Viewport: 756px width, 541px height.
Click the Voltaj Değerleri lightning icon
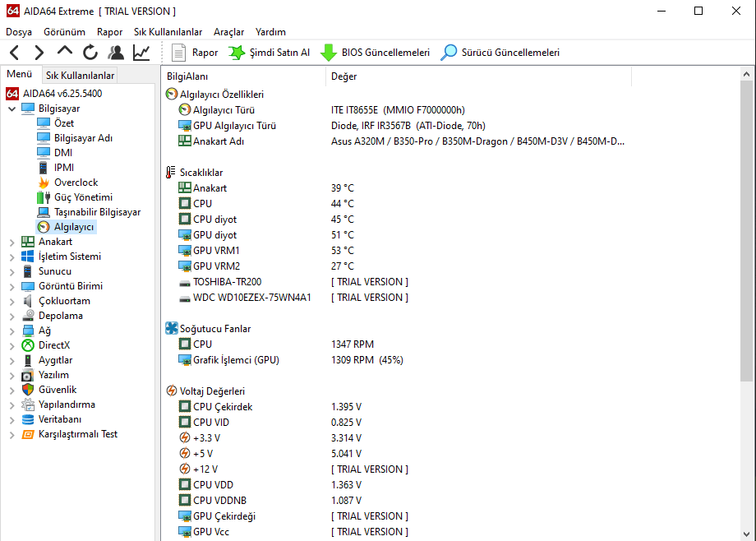tap(171, 391)
